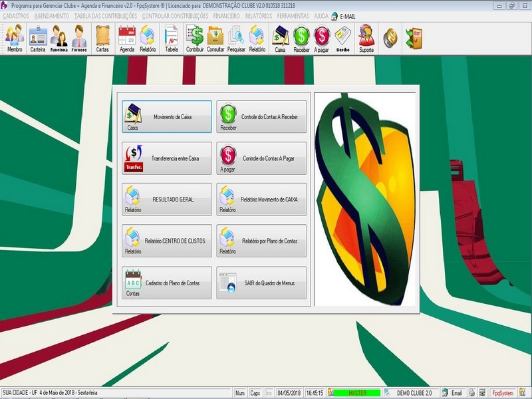The height and width of the screenshot is (399, 532).
Task: Open the Pesquisar magnifier icon
Action: [236, 39]
